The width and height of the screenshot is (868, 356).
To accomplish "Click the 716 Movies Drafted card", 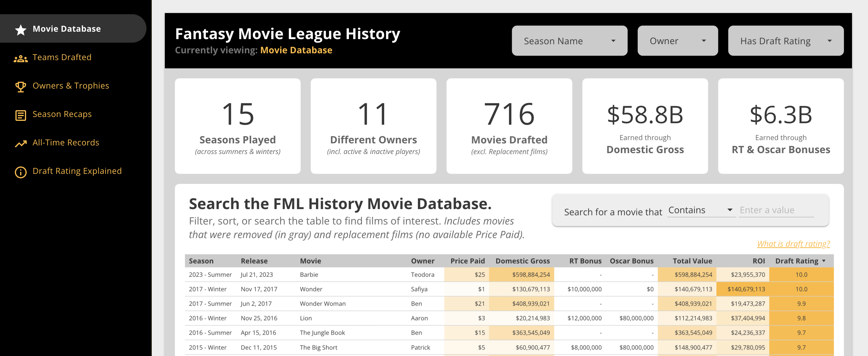I will coord(509,126).
